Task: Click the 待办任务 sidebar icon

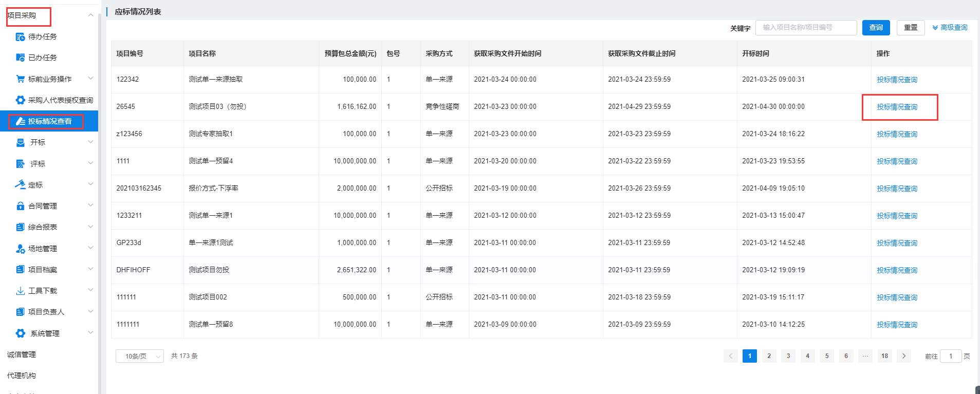Action: [20, 36]
